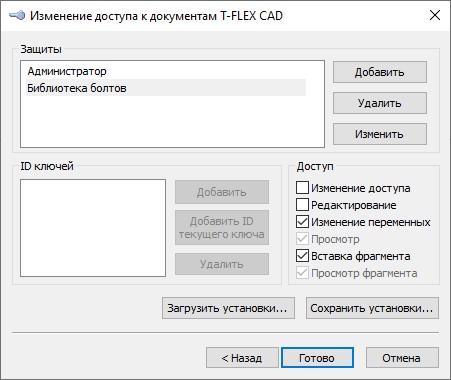
Task: Click the greyed Просмотр фрагмента checkbox
Action: tap(302, 273)
